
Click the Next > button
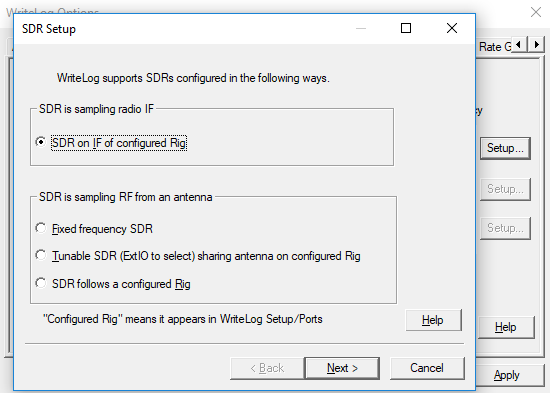(342, 368)
